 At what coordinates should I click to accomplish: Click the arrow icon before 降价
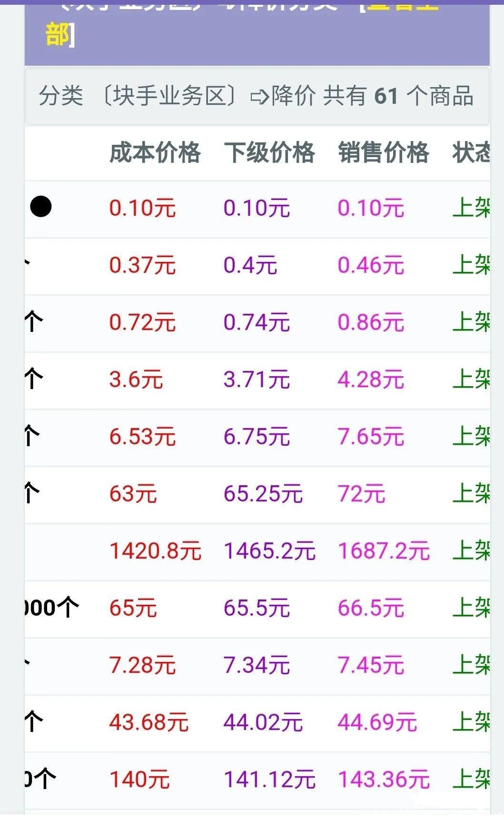[x=260, y=97]
